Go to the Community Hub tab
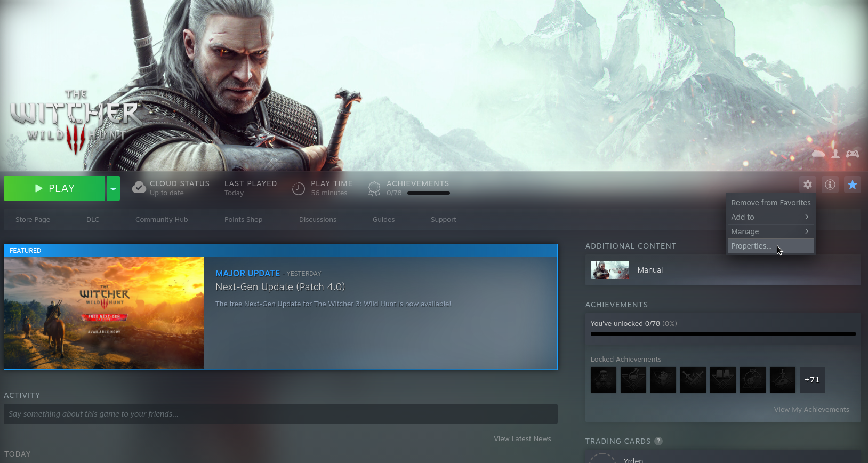 [162, 220]
